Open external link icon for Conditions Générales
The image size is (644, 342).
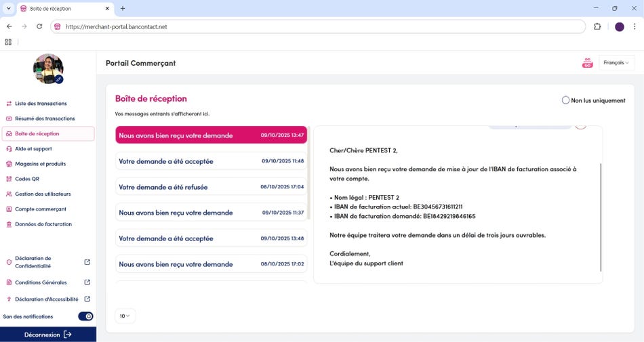point(87,282)
